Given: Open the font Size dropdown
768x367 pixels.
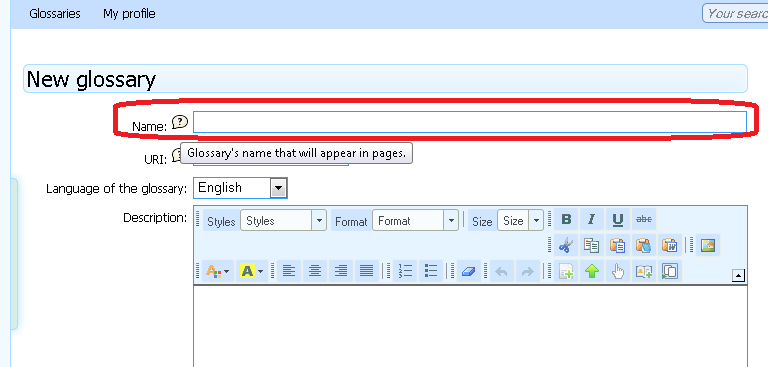Looking at the screenshot, I should pyautogui.click(x=521, y=220).
